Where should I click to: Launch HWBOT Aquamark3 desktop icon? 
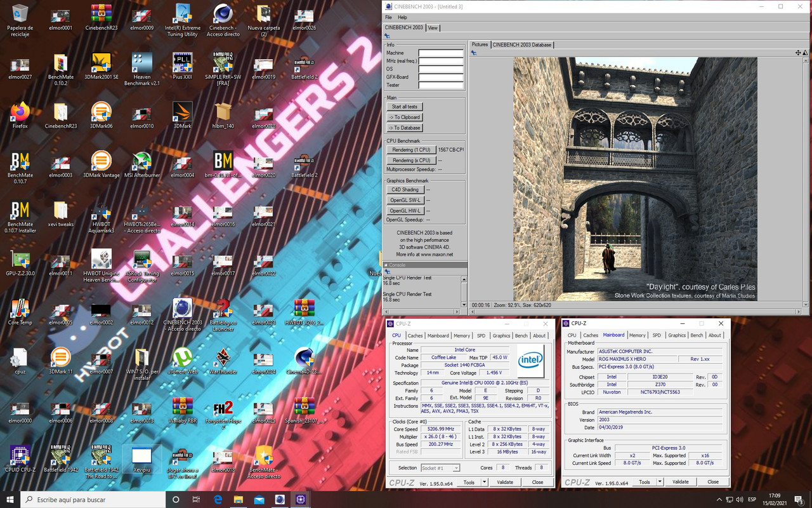coord(101,217)
